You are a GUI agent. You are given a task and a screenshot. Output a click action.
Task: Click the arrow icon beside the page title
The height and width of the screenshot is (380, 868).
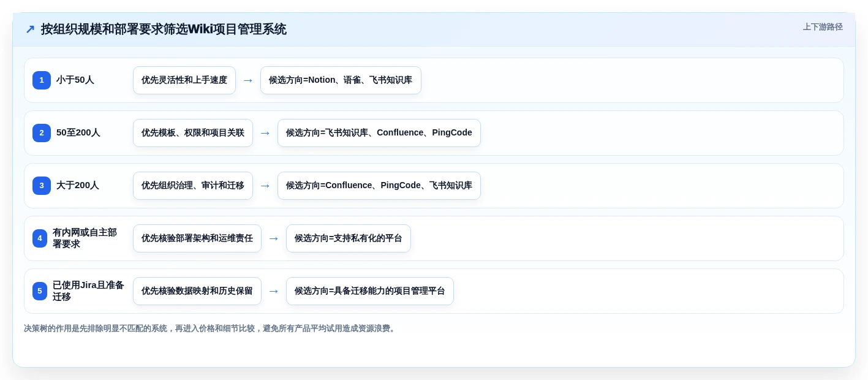pos(30,29)
